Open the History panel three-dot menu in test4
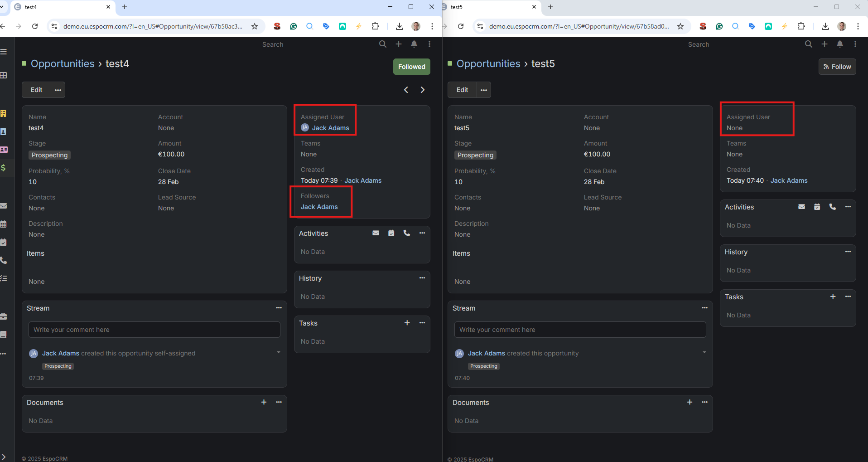This screenshot has height=462, width=868. click(422, 278)
